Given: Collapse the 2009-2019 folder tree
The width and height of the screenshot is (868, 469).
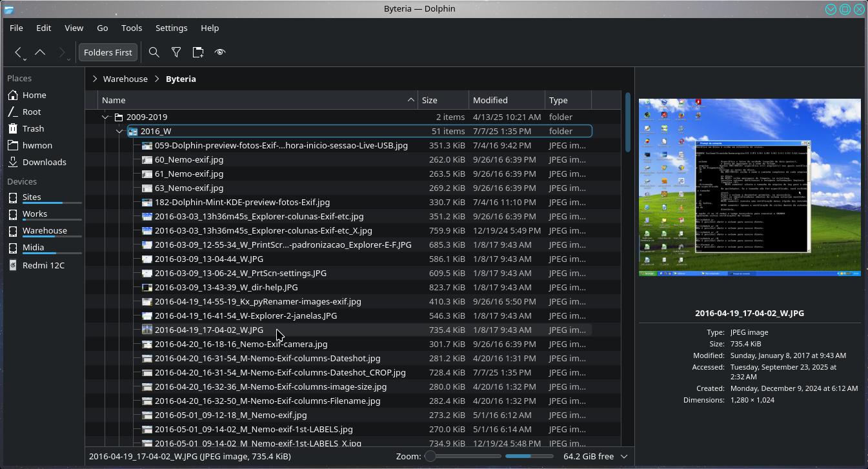Looking at the screenshot, I should tap(105, 117).
